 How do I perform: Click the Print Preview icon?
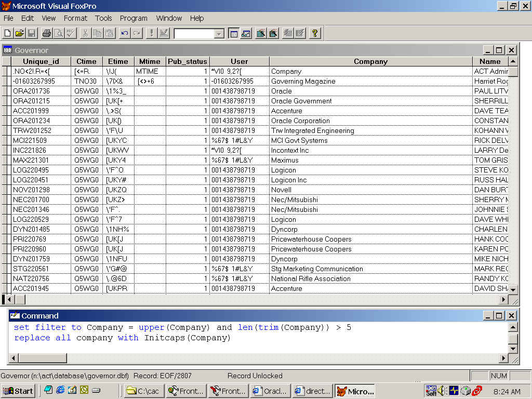(x=59, y=33)
